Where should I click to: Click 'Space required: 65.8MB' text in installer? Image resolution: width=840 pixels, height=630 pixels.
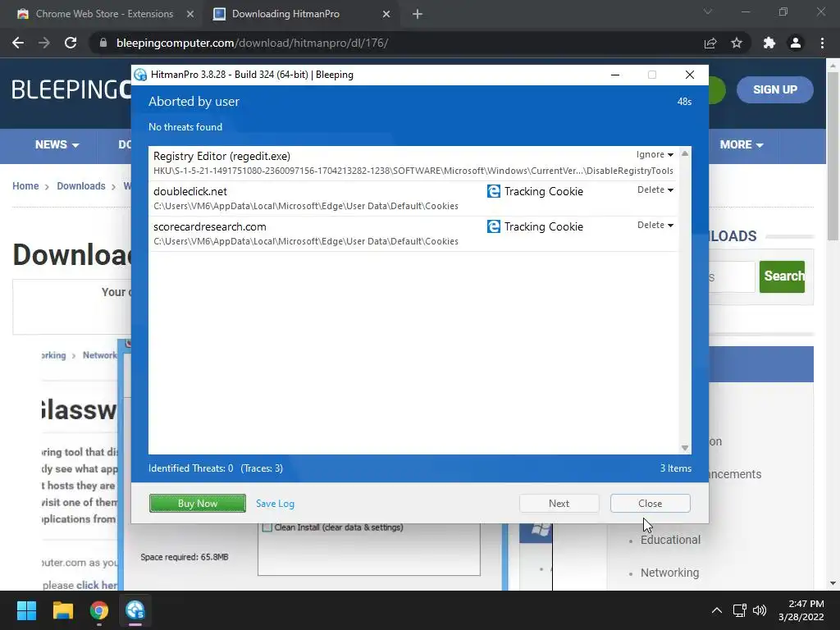(x=185, y=557)
